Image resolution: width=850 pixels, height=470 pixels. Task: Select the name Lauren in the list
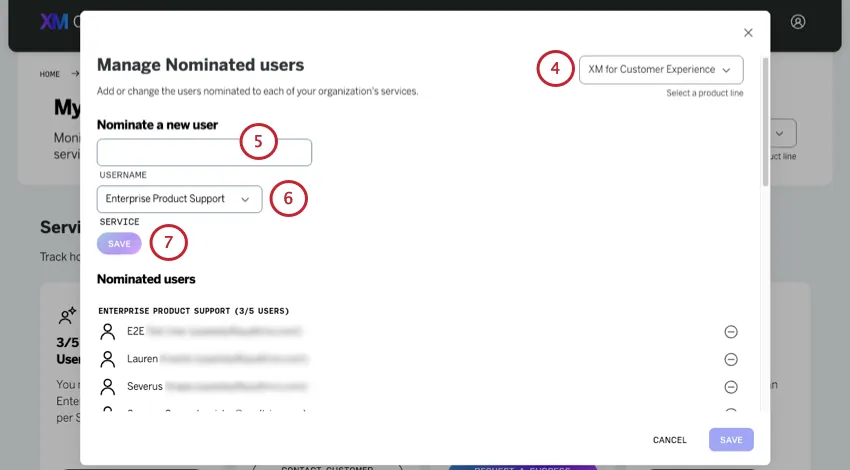[143, 359]
